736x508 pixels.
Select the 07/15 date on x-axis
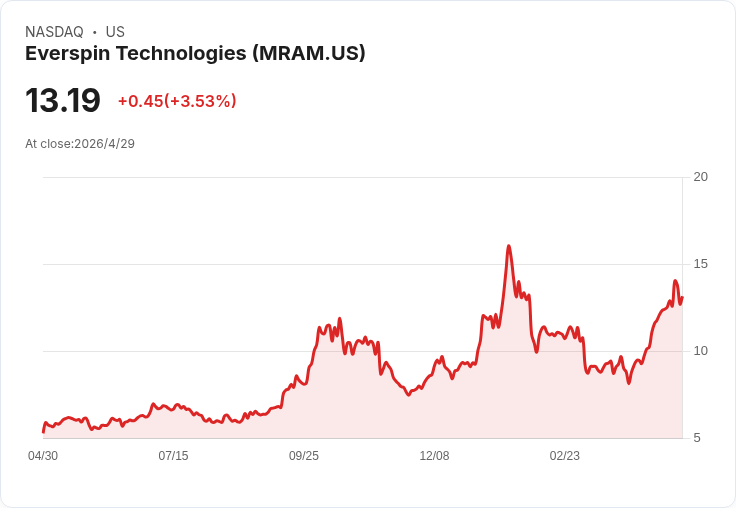point(173,456)
